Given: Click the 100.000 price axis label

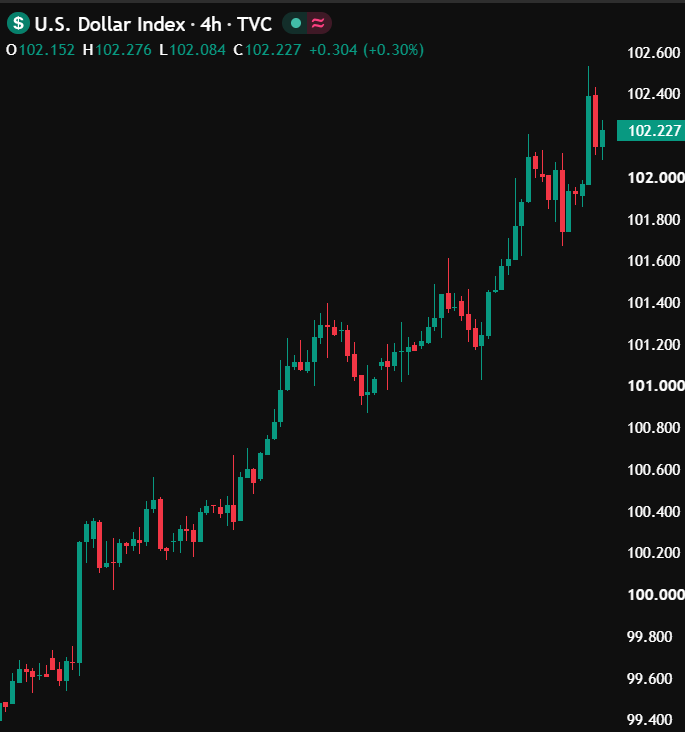Looking at the screenshot, I should point(656,594).
